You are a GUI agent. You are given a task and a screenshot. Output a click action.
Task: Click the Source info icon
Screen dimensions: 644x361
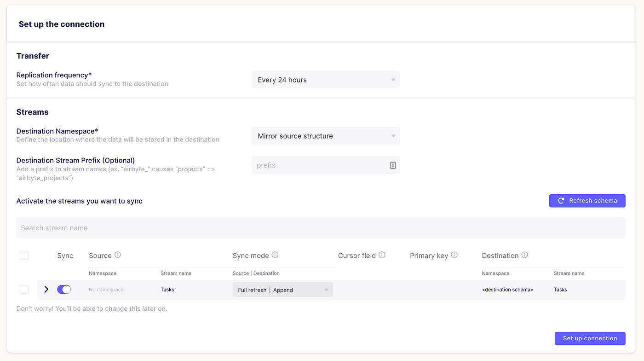(x=118, y=255)
